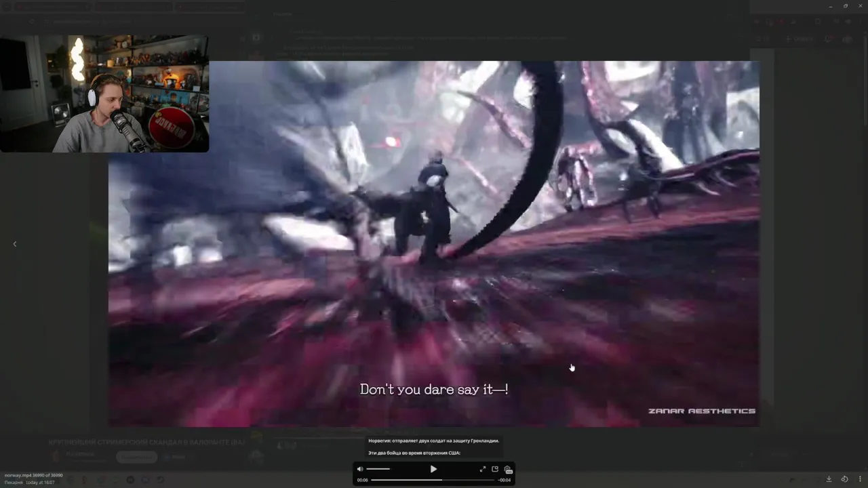Play the video in the media viewer

pos(433,469)
